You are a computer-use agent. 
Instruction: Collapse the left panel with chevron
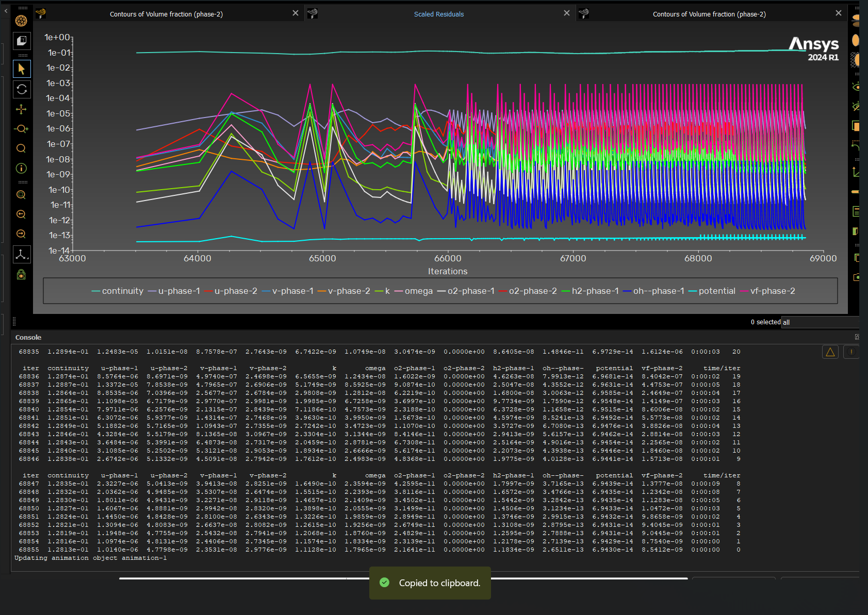6,10
